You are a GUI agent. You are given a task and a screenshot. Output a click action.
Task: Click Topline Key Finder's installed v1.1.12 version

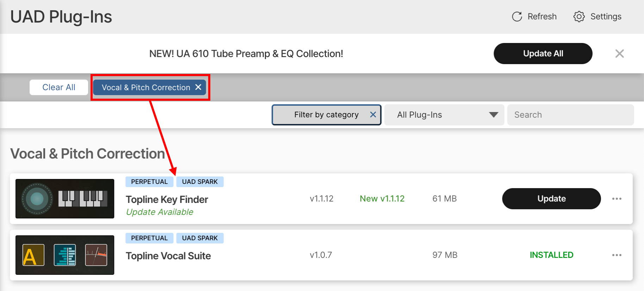coord(322,199)
